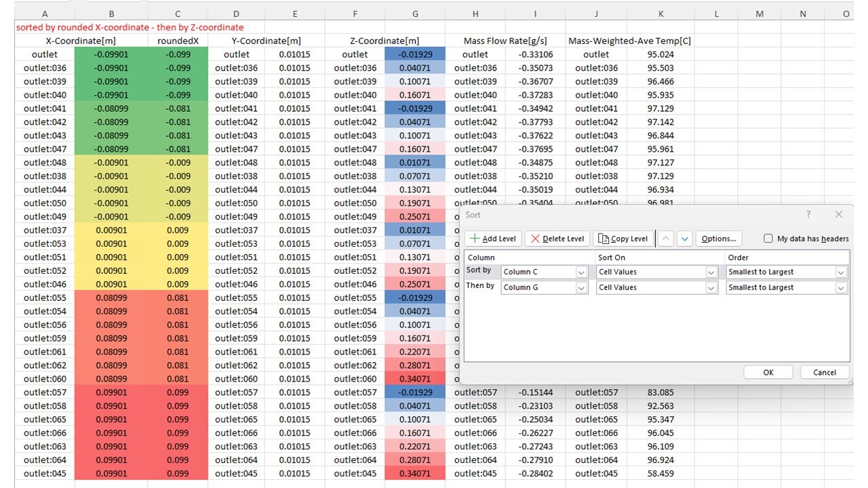Select the column G header
Viewport: 868px width, 488px height.
click(415, 14)
